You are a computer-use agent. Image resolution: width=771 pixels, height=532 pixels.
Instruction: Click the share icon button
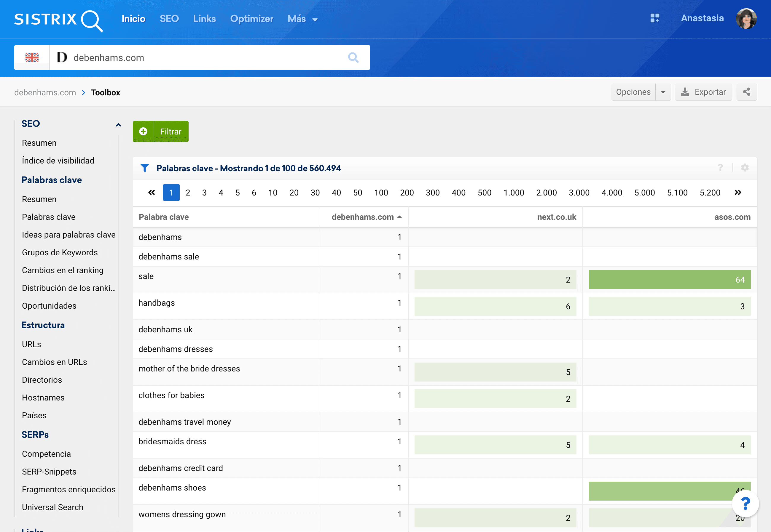click(x=746, y=92)
